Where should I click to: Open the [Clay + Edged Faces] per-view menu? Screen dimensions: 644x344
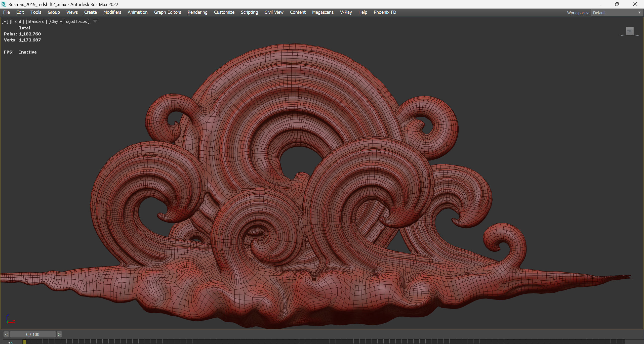click(x=69, y=22)
